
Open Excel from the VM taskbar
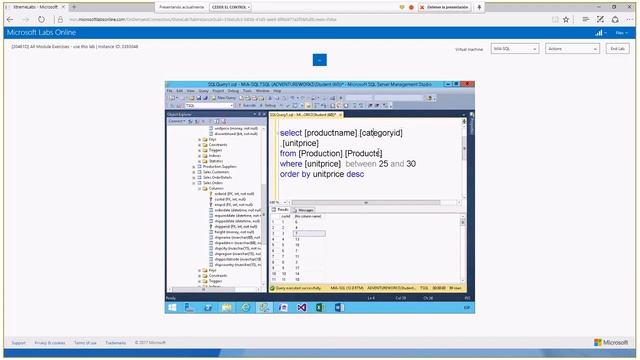[320, 307]
